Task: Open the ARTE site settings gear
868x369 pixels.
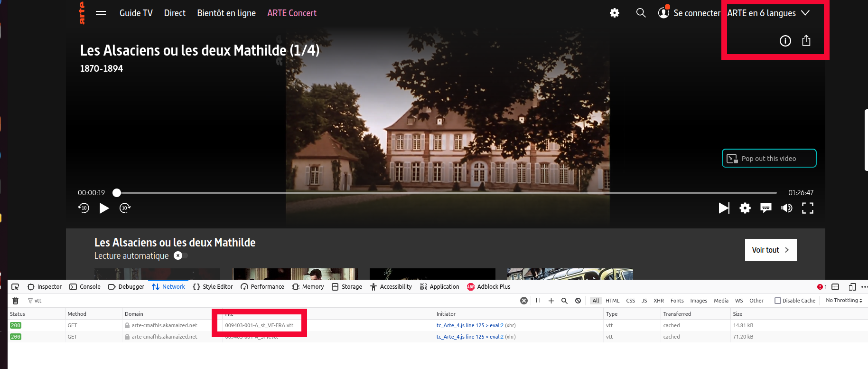Action: click(615, 13)
